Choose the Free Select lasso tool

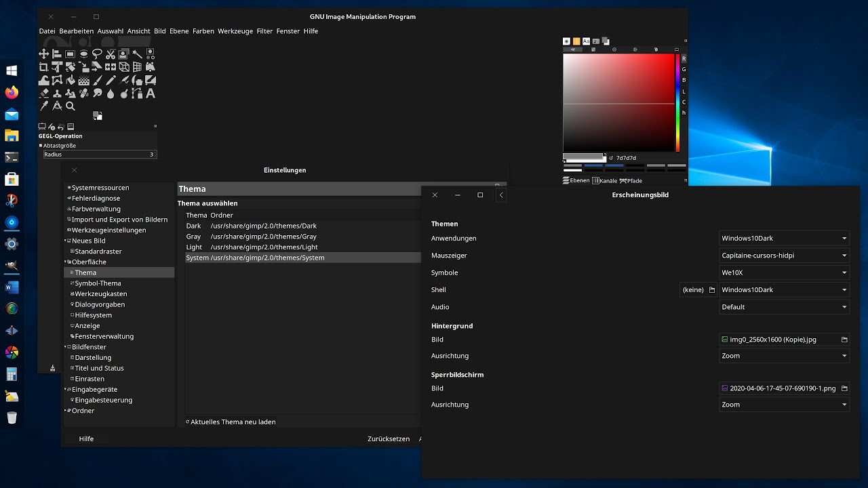click(x=97, y=54)
